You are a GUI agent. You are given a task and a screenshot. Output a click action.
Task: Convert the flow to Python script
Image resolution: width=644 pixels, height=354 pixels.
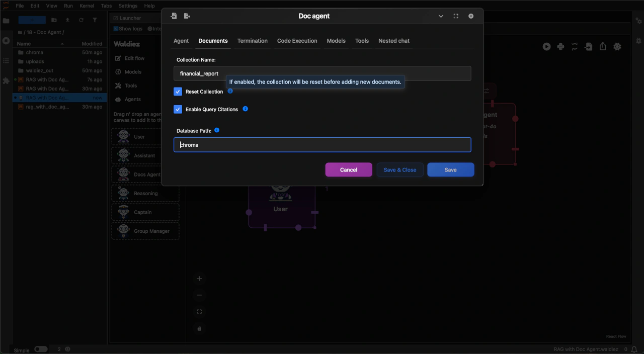(x=560, y=46)
